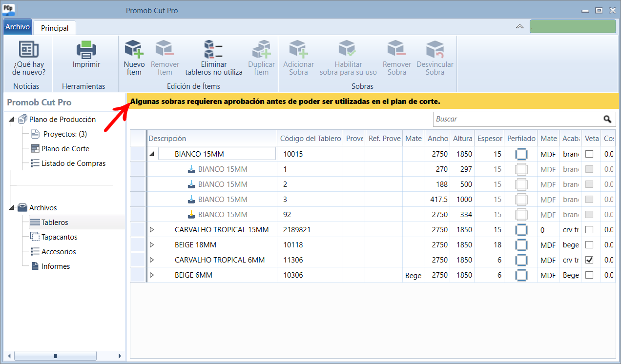621x364 pixels.
Task: Click the yellow leftover icon of row 92
Action: [191, 215]
